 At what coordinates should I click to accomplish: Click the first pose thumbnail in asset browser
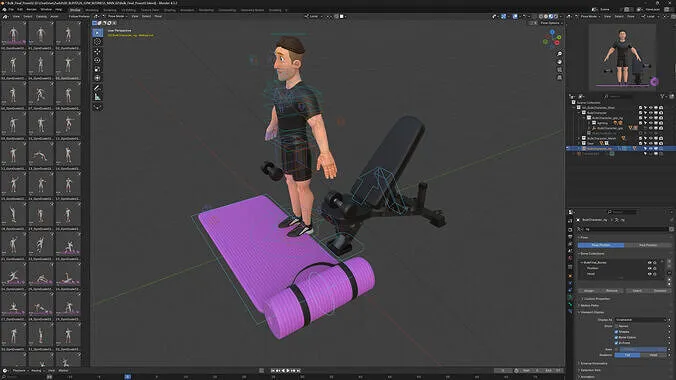pyautogui.click(x=13, y=34)
